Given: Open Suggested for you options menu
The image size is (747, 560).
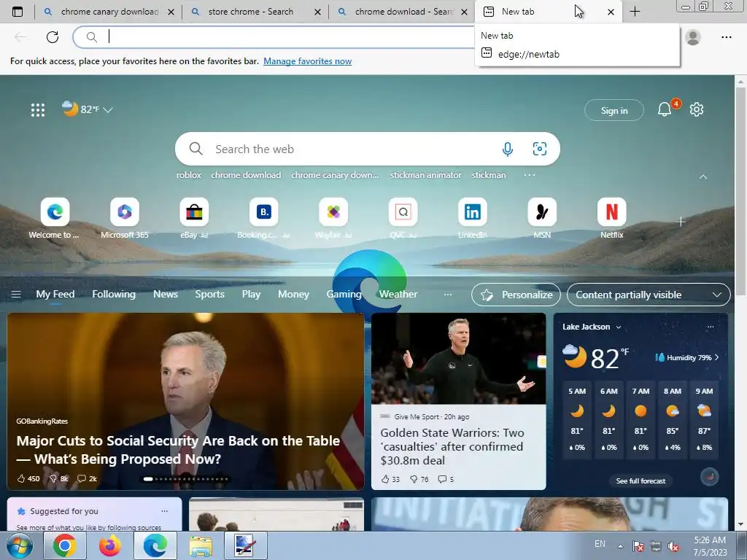Looking at the screenshot, I should [x=164, y=511].
